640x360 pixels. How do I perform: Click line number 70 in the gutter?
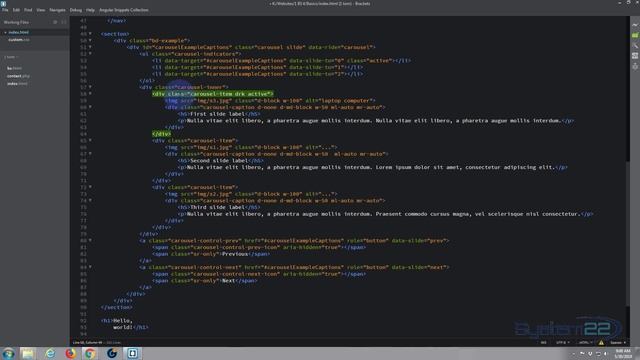coord(83,174)
